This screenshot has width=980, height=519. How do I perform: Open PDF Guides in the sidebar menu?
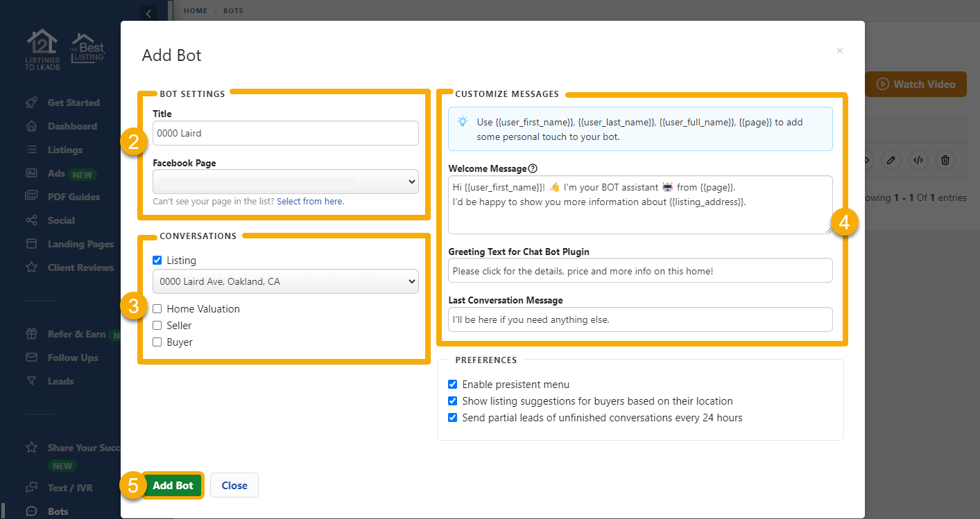[74, 197]
